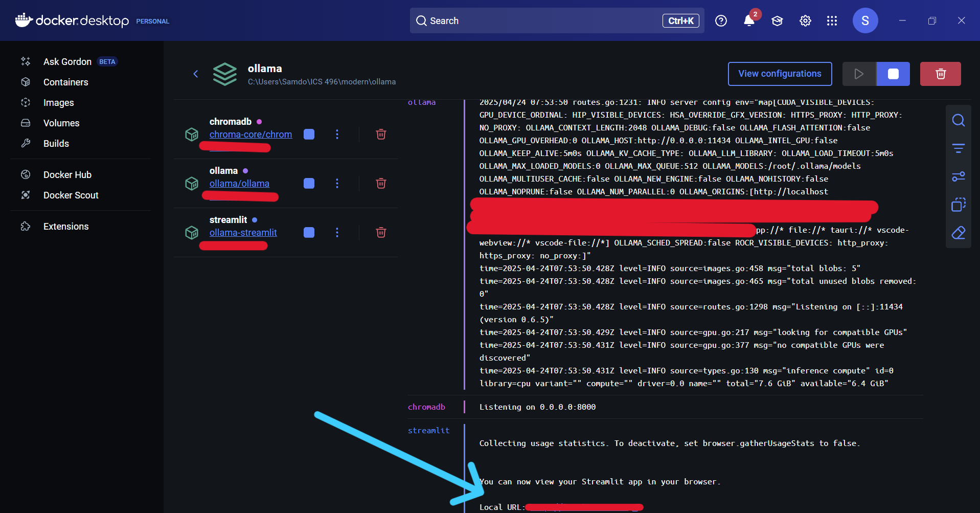Open chroma-core/chrom image link
980x513 pixels.
[250, 135]
